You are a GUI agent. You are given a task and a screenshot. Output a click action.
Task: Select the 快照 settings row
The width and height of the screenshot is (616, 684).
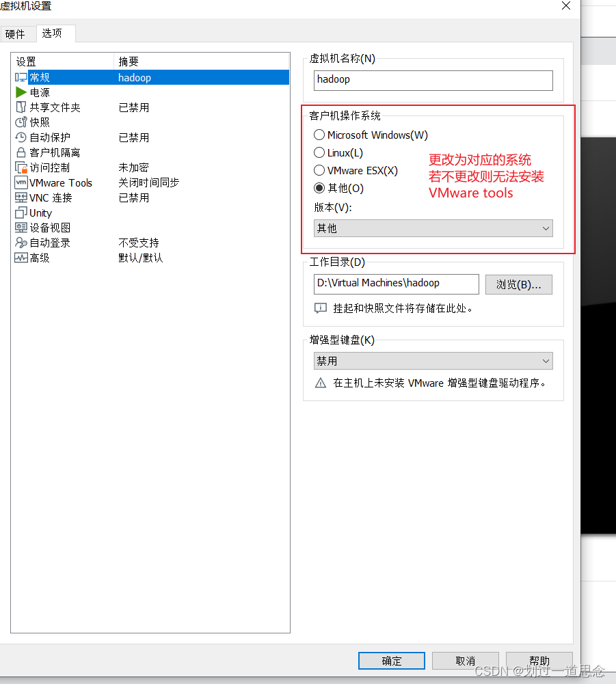click(x=151, y=122)
